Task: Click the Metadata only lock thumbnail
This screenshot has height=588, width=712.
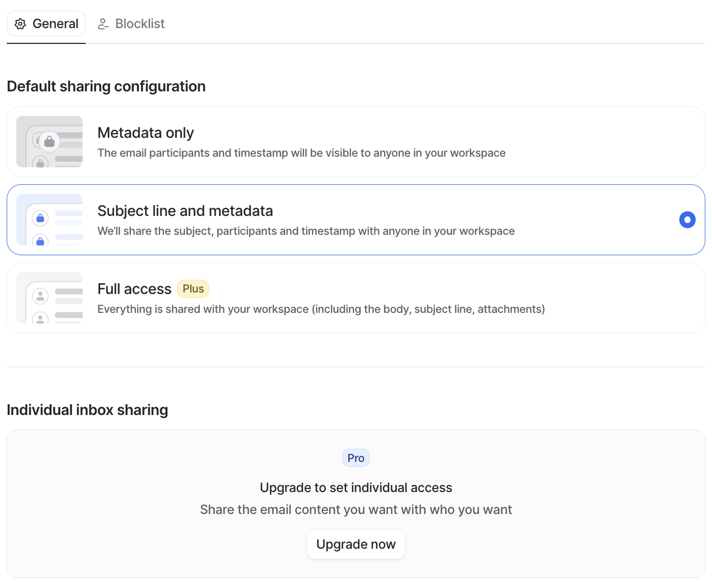Action: [50, 142]
